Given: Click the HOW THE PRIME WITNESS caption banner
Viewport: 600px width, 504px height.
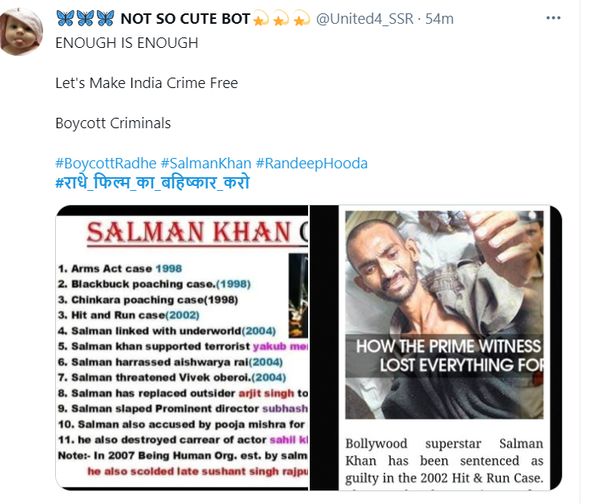Looking at the screenshot, I should tap(444, 356).
